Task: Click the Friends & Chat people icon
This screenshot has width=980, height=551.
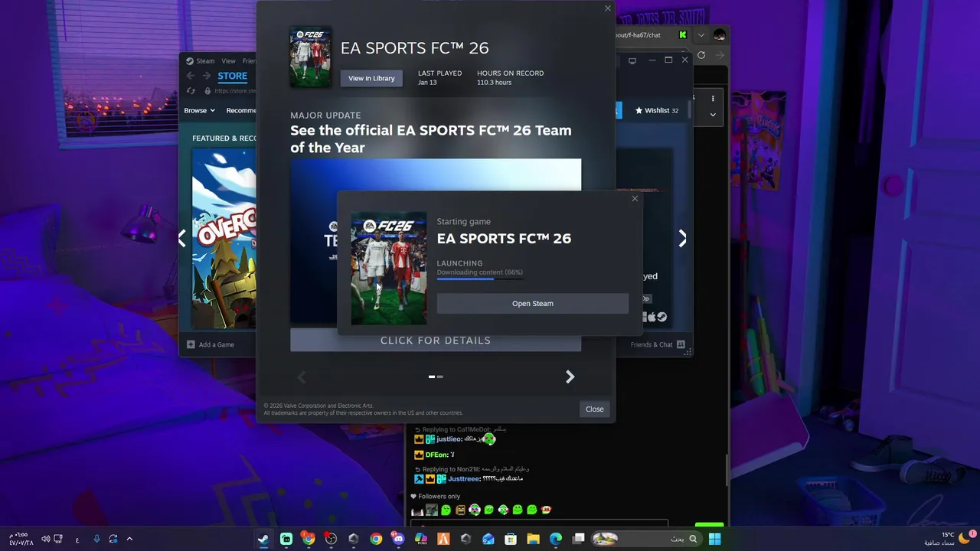Action: [x=681, y=344]
